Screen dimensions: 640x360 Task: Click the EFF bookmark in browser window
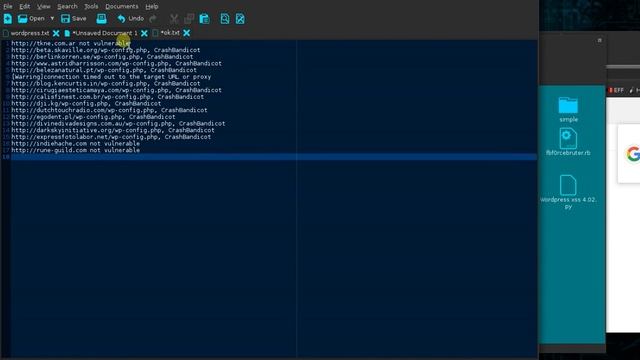[617, 91]
